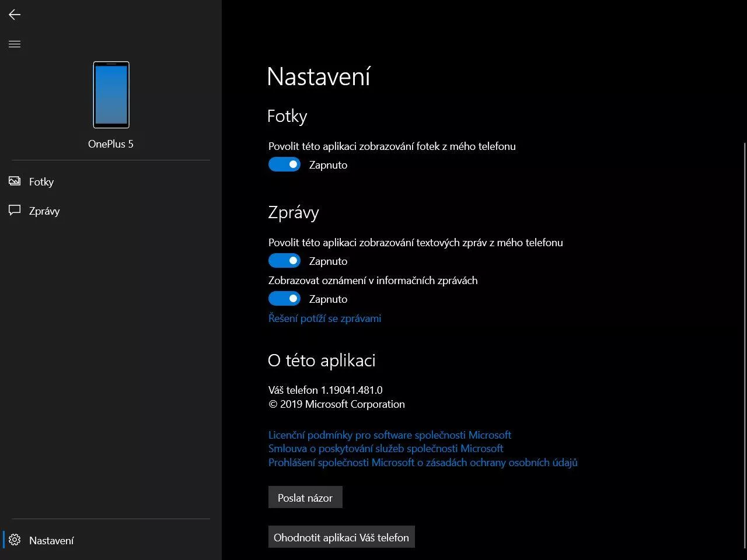Click version text Váš telefon 1.19041.481.0

(x=325, y=390)
